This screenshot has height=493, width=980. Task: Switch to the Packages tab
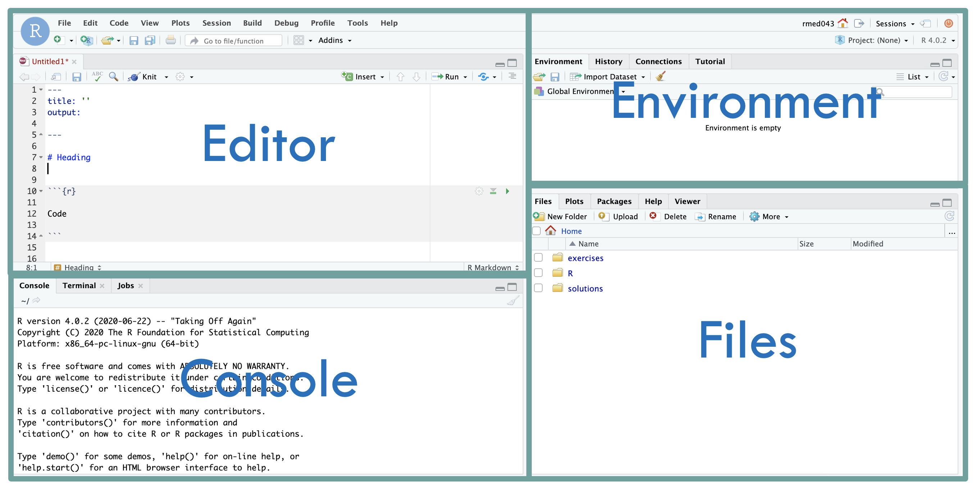click(x=614, y=201)
